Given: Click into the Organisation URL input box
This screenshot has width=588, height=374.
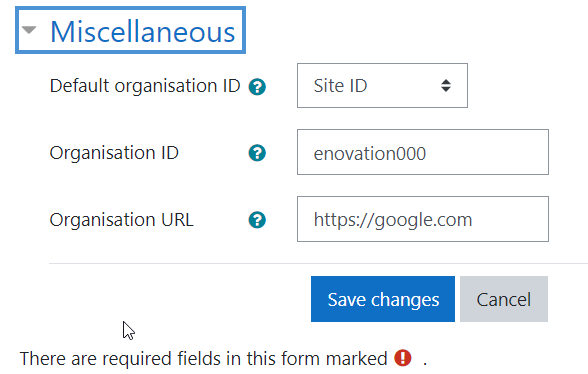Looking at the screenshot, I should coord(423,219).
